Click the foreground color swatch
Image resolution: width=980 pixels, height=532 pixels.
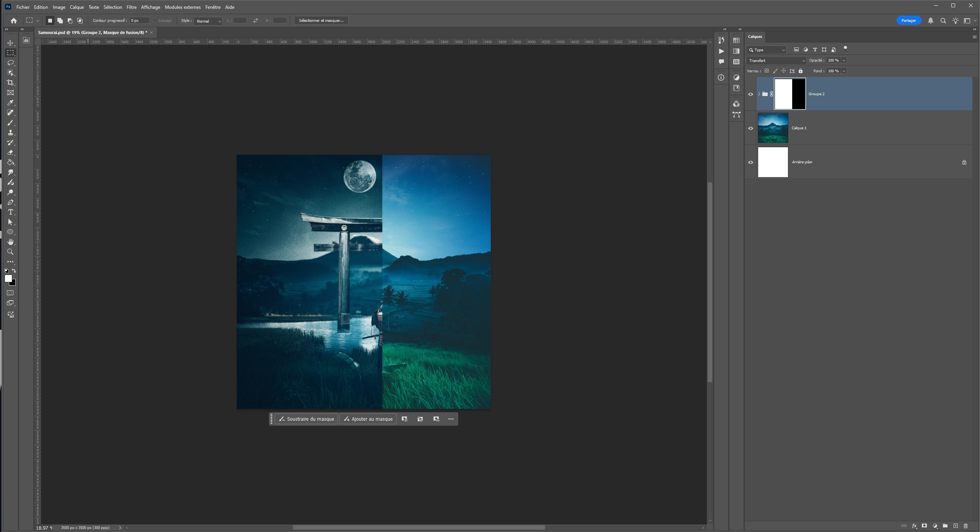coord(8,279)
